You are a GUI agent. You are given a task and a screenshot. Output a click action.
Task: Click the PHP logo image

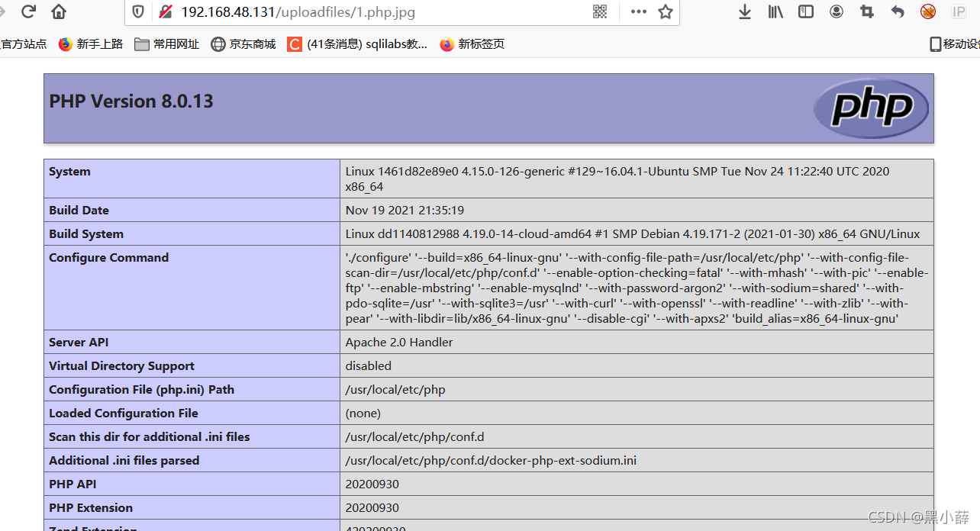click(x=871, y=108)
